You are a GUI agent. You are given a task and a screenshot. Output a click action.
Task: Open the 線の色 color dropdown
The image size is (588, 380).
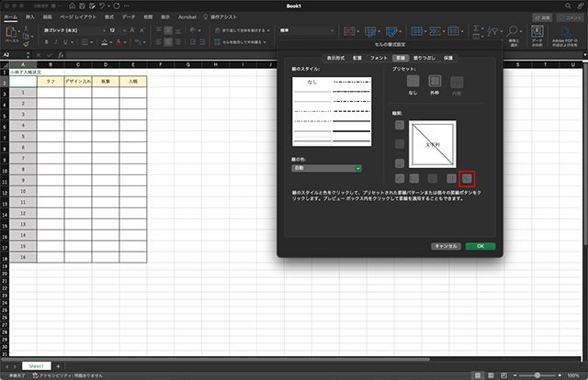point(326,168)
